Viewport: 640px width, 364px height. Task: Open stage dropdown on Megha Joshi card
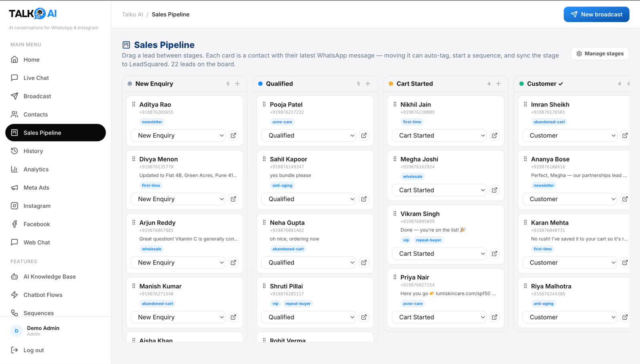click(x=440, y=190)
